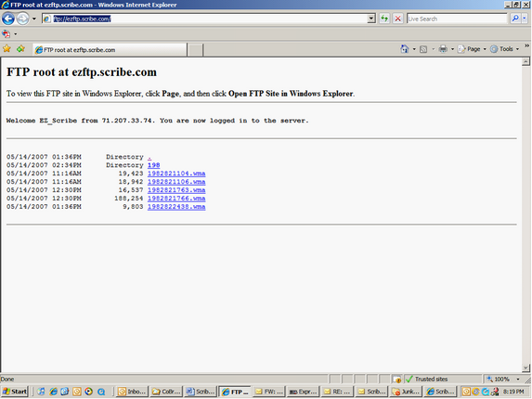Download the 1982821766.wma file link
532x399 pixels.
point(176,199)
